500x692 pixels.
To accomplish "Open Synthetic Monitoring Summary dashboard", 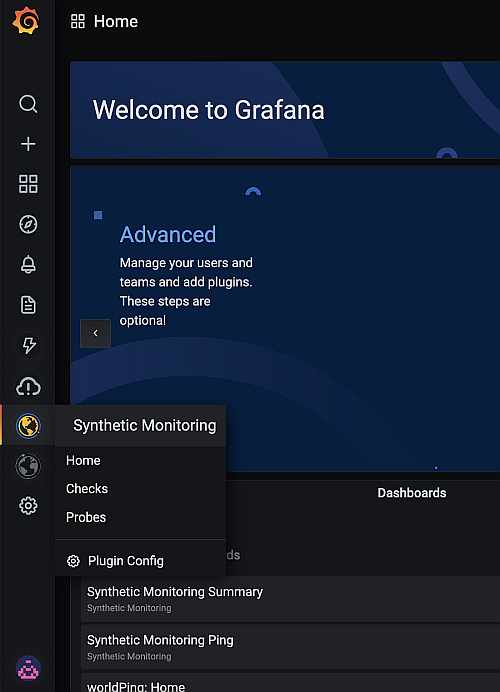I will 290,599.
